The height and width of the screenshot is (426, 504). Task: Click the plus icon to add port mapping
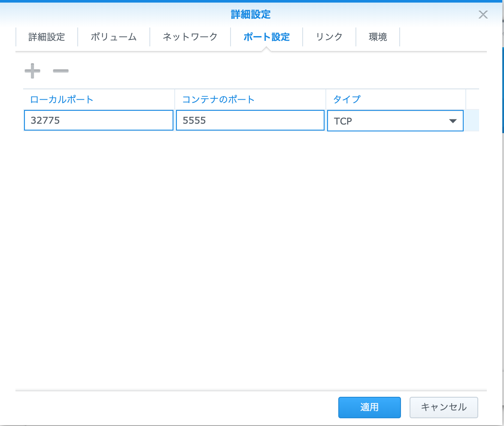pos(32,71)
